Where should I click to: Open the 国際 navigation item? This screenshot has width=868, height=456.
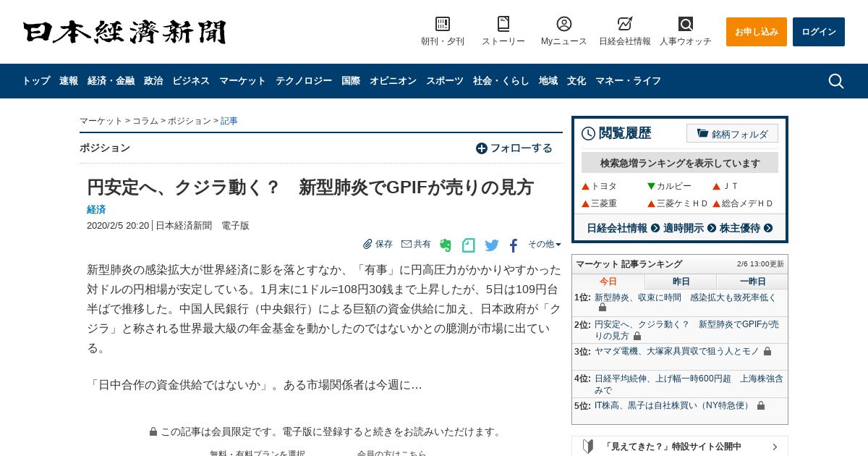[351, 81]
